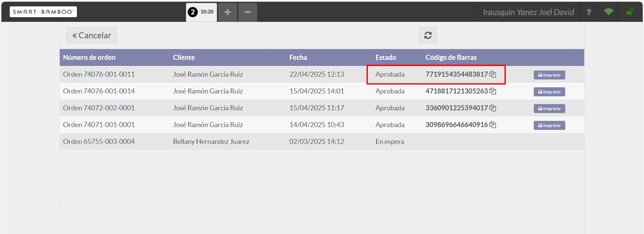Screen dimensions: 644x234
Task: Remove current order with minus button
Action: coord(248,12)
